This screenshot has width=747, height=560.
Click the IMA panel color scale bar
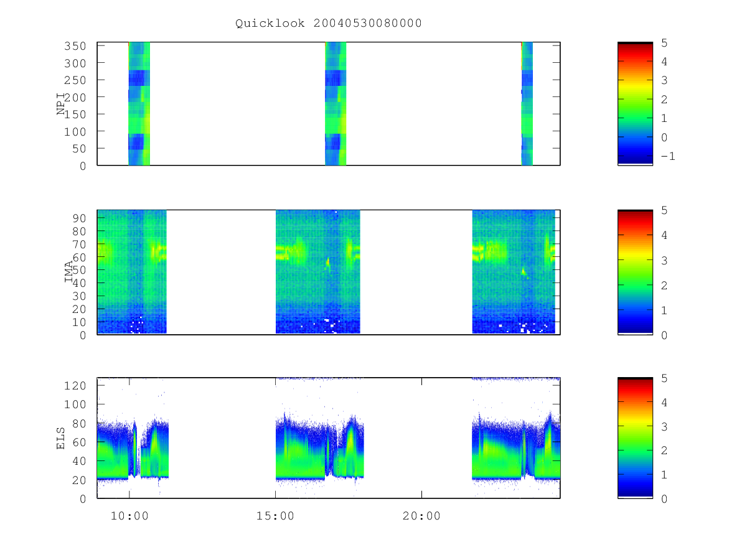[x=635, y=272]
